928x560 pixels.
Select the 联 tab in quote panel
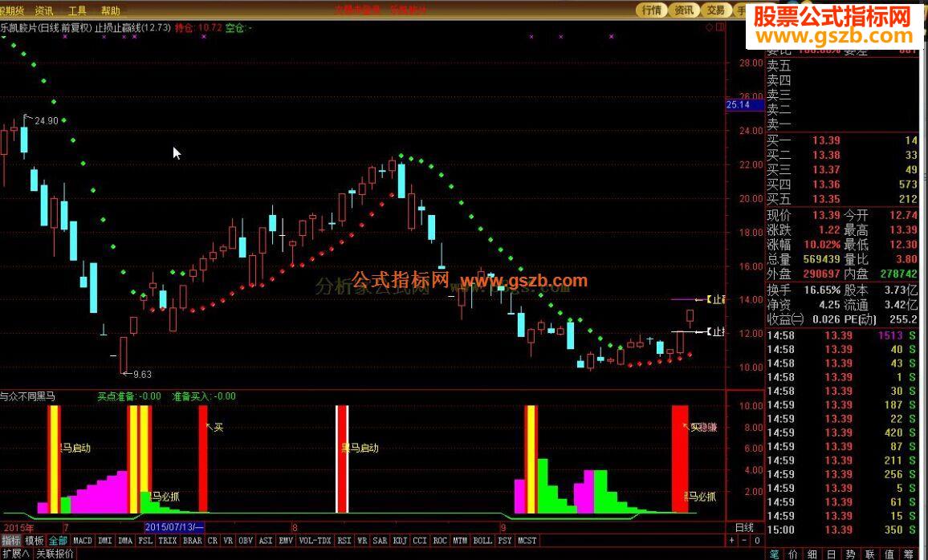[869, 554]
